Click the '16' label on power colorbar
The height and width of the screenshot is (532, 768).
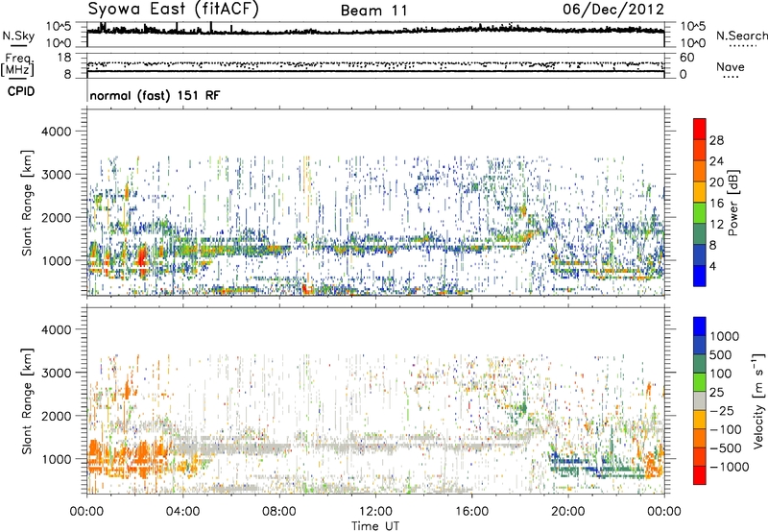tap(716, 204)
